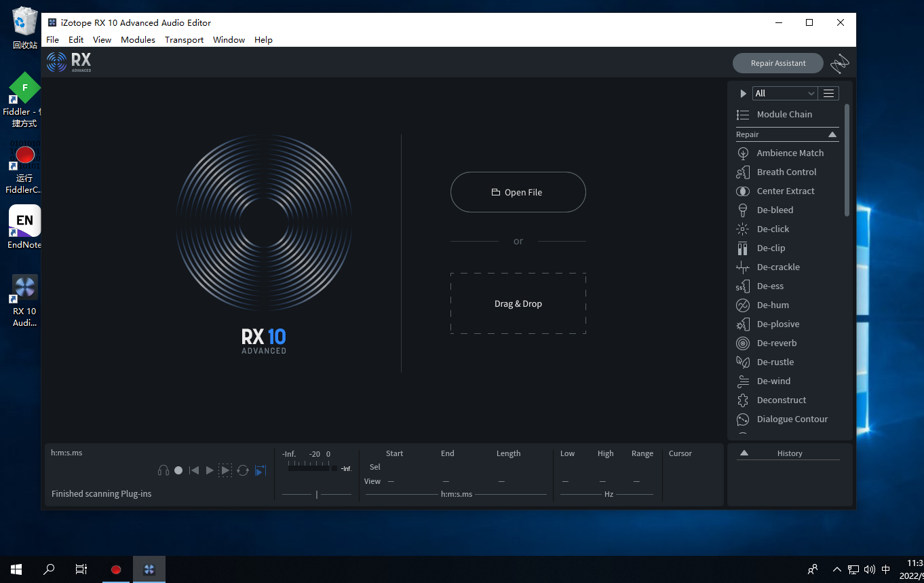Open the Transport menu
Viewport: 924px width, 583px height.
tap(184, 40)
